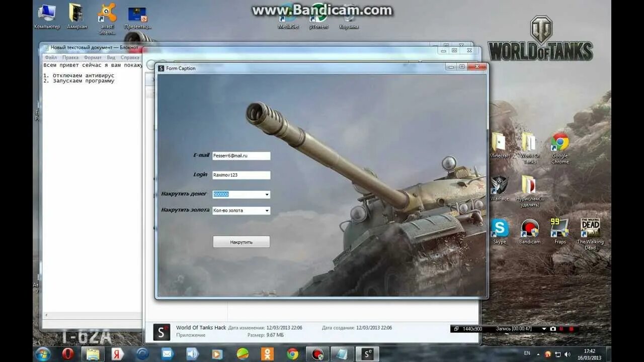
Task: Open the World Of Tanks folder icon
Action: (529, 148)
